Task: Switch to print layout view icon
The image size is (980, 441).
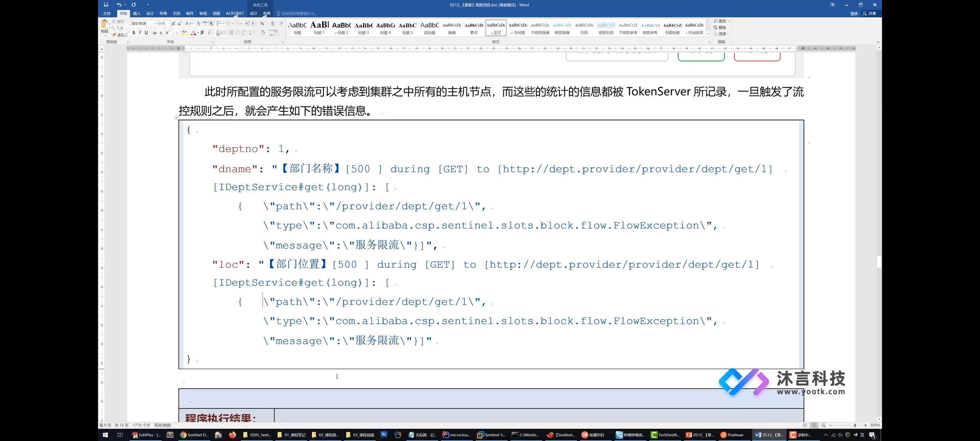Action: (x=814, y=425)
